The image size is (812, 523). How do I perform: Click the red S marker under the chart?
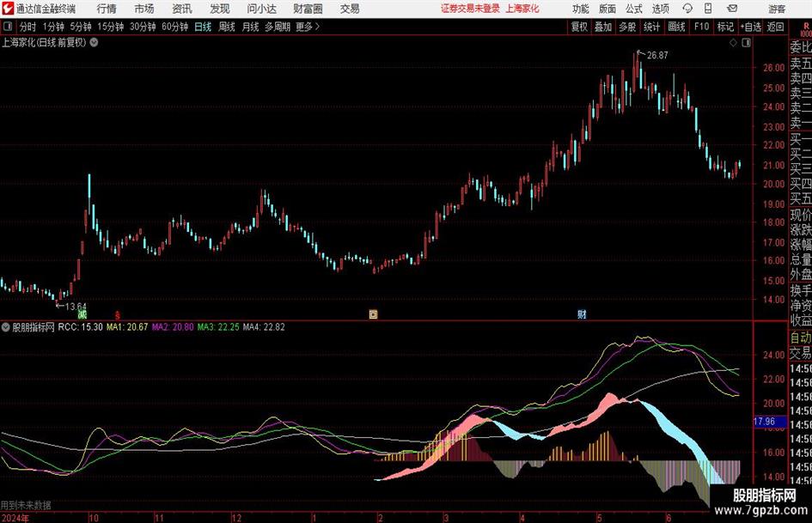click(118, 315)
